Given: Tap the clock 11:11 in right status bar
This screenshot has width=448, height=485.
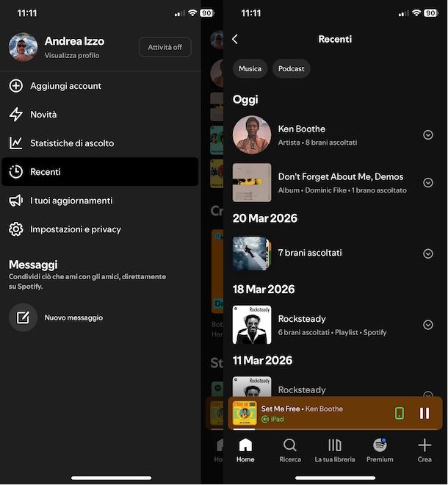Looking at the screenshot, I should coord(250,13).
